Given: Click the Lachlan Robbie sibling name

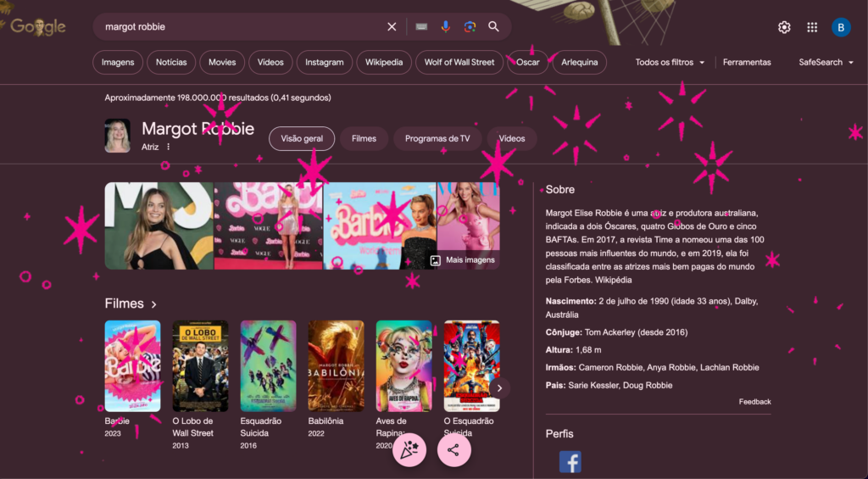Looking at the screenshot, I should pos(730,368).
